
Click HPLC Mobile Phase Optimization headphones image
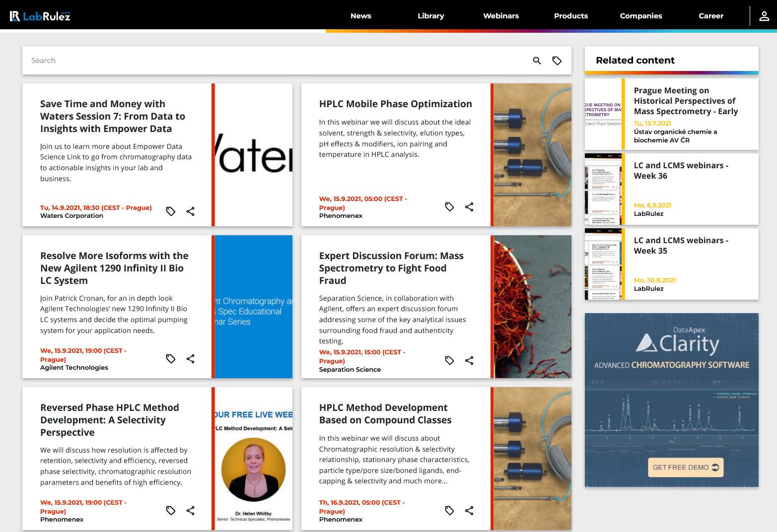(533, 155)
